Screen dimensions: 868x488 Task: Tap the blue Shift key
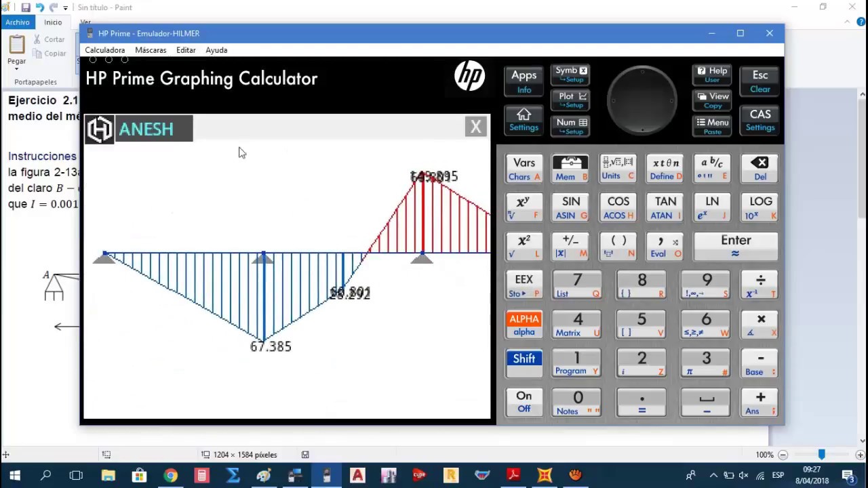(524, 363)
